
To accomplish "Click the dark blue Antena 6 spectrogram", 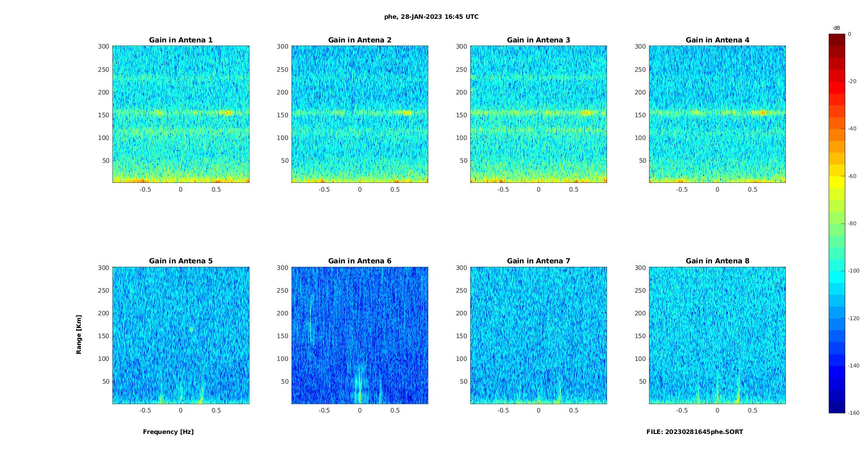I will click(x=360, y=336).
